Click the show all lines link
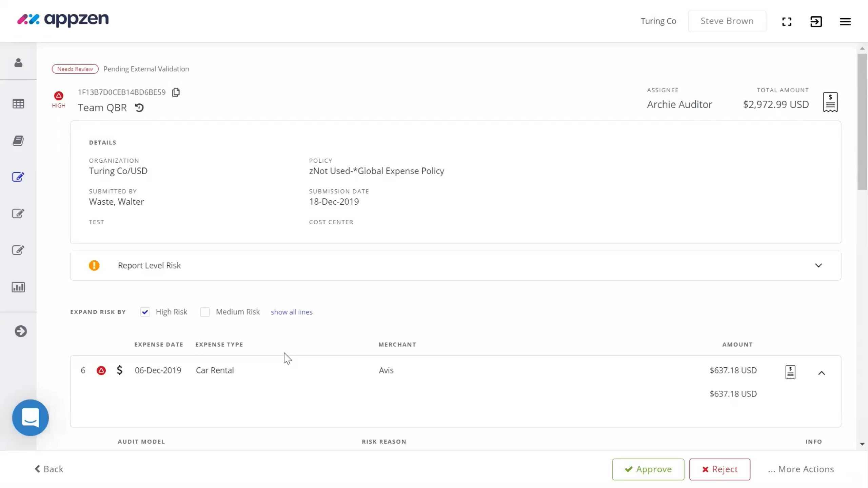Image resolution: width=868 pixels, height=488 pixels. [x=292, y=312]
